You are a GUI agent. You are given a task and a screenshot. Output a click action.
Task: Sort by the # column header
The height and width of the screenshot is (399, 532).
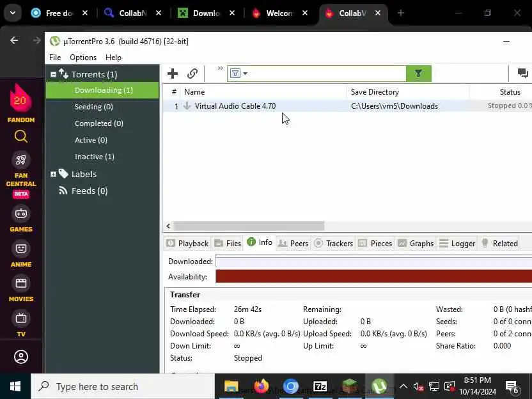point(174,92)
